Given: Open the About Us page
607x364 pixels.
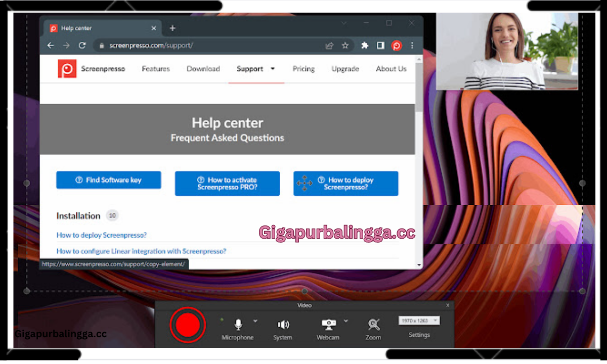Looking at the screenshot, I should pyautogui.click(x=391, y=69).
